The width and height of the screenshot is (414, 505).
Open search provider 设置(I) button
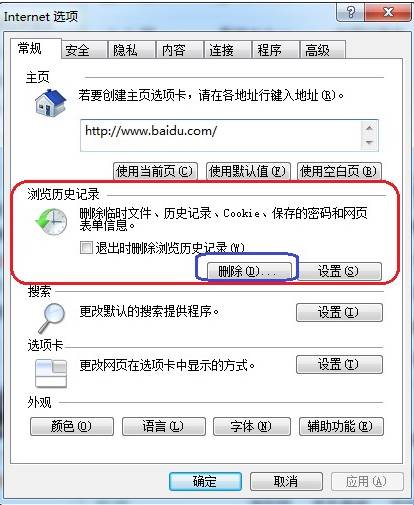tap(339, 312)
